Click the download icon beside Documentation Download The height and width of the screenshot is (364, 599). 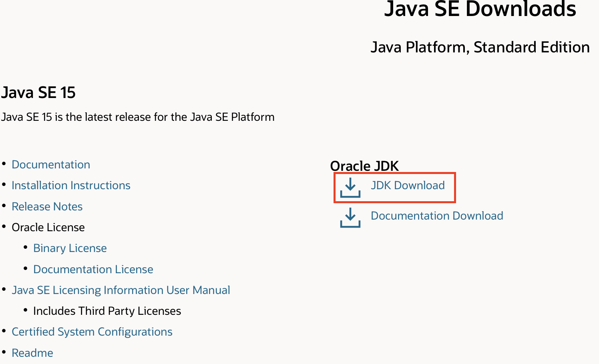point(350,218)
